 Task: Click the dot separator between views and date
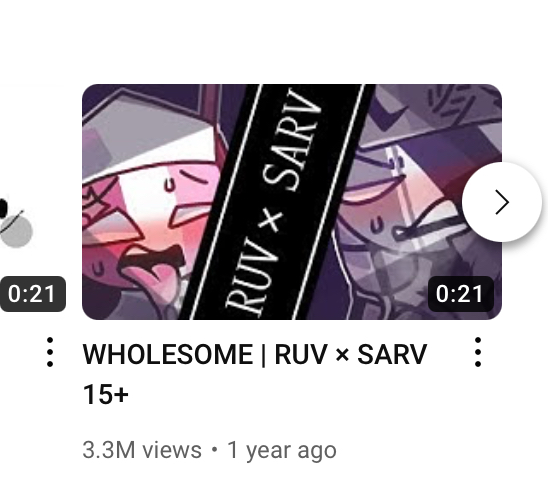click(214, 450)
